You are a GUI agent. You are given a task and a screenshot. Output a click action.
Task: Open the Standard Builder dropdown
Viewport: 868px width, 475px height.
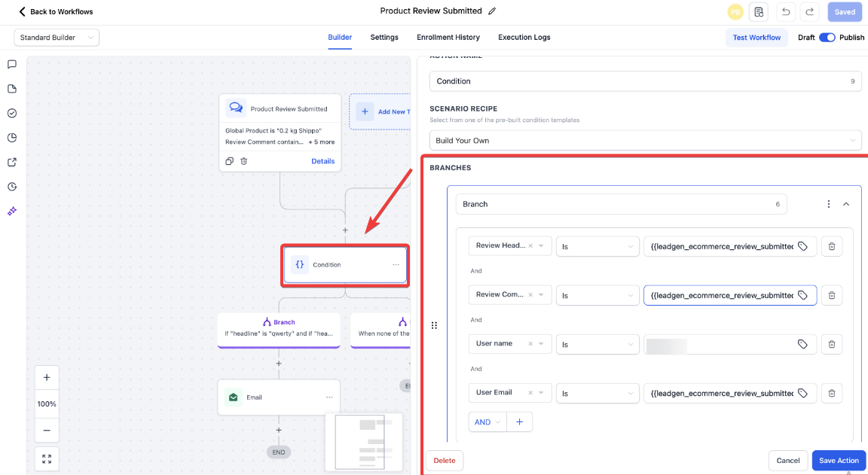(x=57, y=38)
